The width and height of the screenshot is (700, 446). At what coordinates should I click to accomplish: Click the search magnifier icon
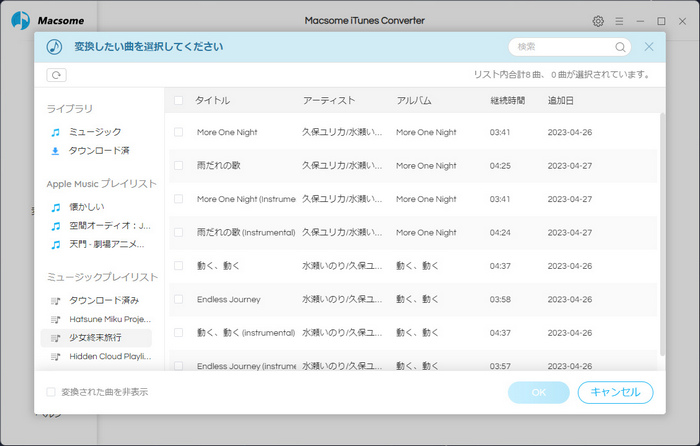(620, 47)
